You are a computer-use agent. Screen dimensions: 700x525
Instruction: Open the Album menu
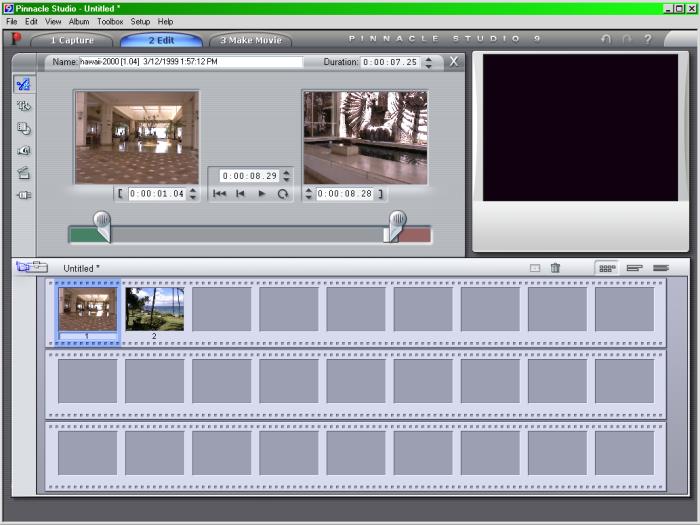[x=79, y=21]
